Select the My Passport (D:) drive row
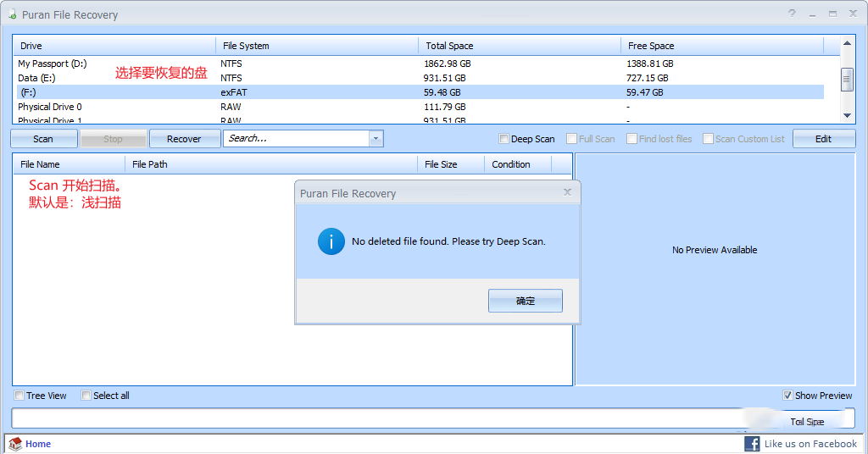 click(x=419, y=64)
